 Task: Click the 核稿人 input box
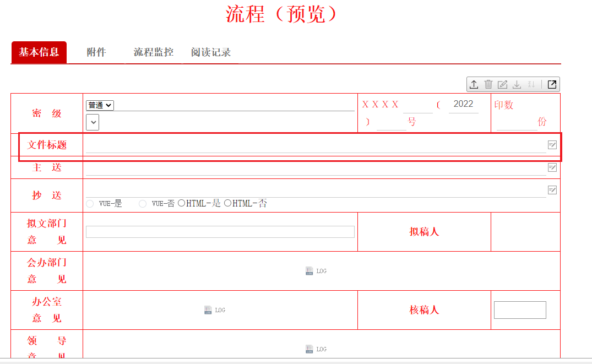[x=520, y=310]
